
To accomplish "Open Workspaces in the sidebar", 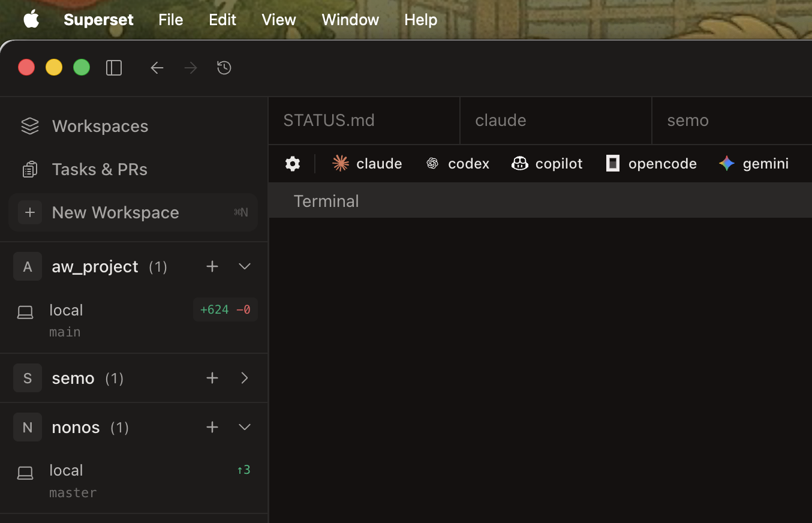I will [x=133, y=126].
